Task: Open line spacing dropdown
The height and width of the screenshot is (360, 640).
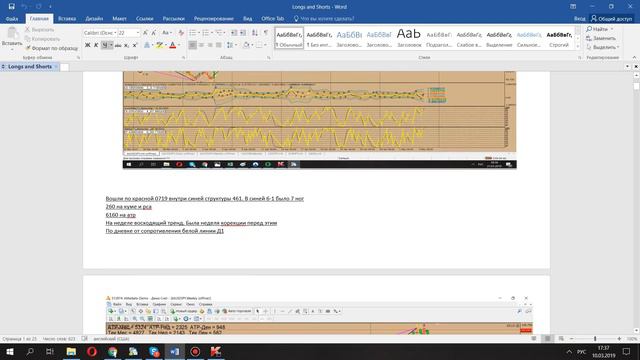Action: 231,45
